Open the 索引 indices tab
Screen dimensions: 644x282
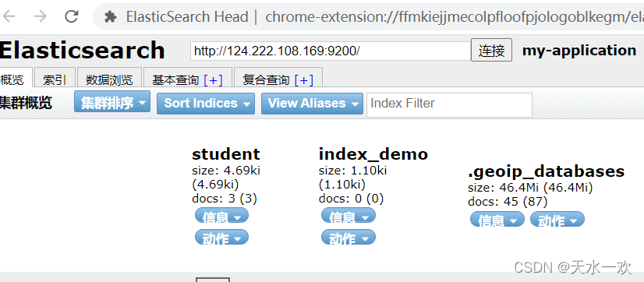coord(55,78)
